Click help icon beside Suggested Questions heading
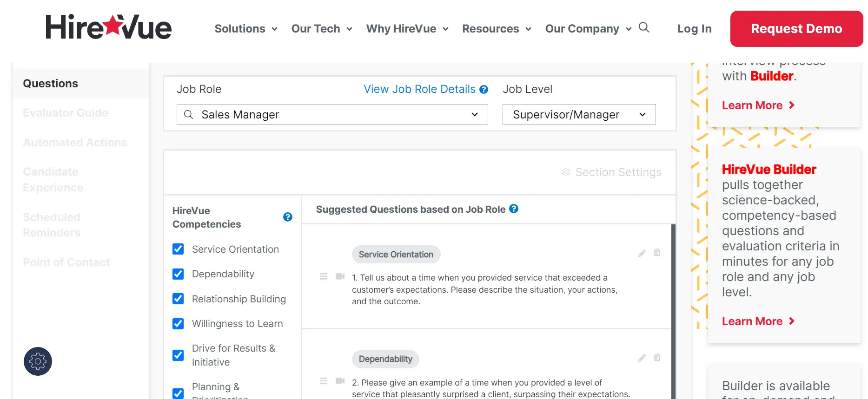 pyautogui.click(x=514, y=209)
